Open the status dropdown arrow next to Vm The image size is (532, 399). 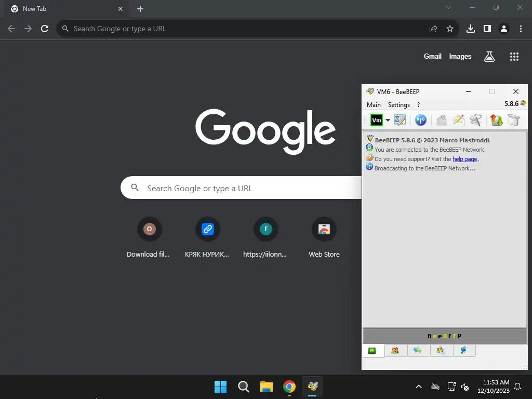click(x=388, y=120)
